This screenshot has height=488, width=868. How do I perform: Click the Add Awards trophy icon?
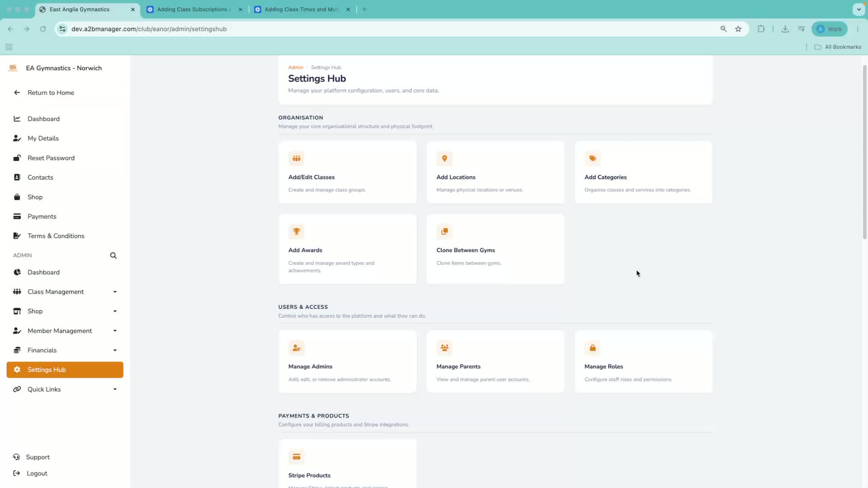pos(296,231)
